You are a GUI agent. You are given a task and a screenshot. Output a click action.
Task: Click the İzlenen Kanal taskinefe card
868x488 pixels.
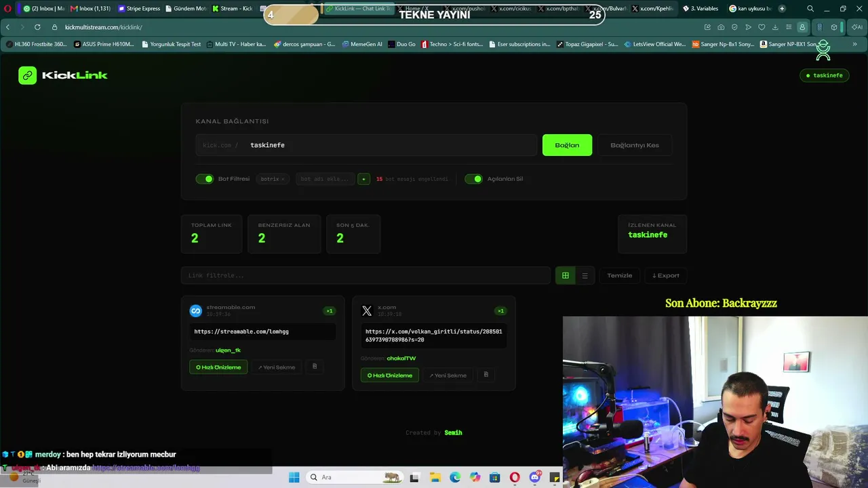652,234
